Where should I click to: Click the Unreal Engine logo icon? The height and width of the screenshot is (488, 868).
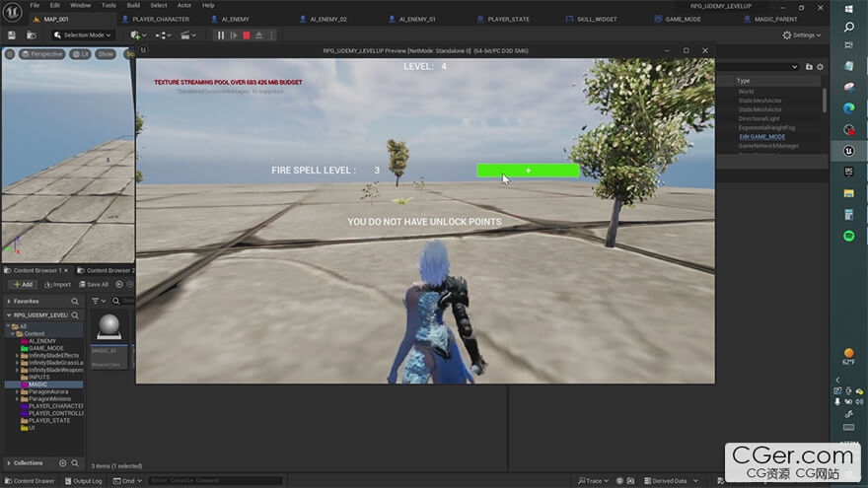pyautogui.click(x=12, y=11)
